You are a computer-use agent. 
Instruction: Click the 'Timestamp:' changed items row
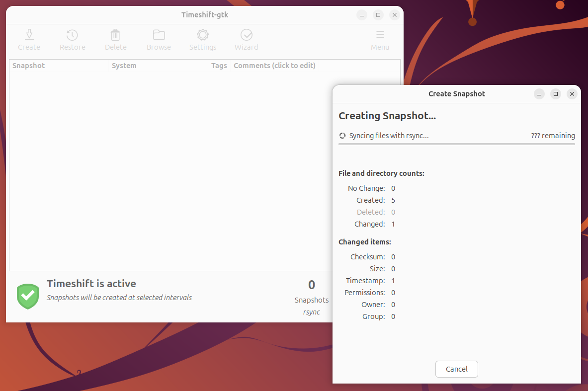click(x=370, y=281)
